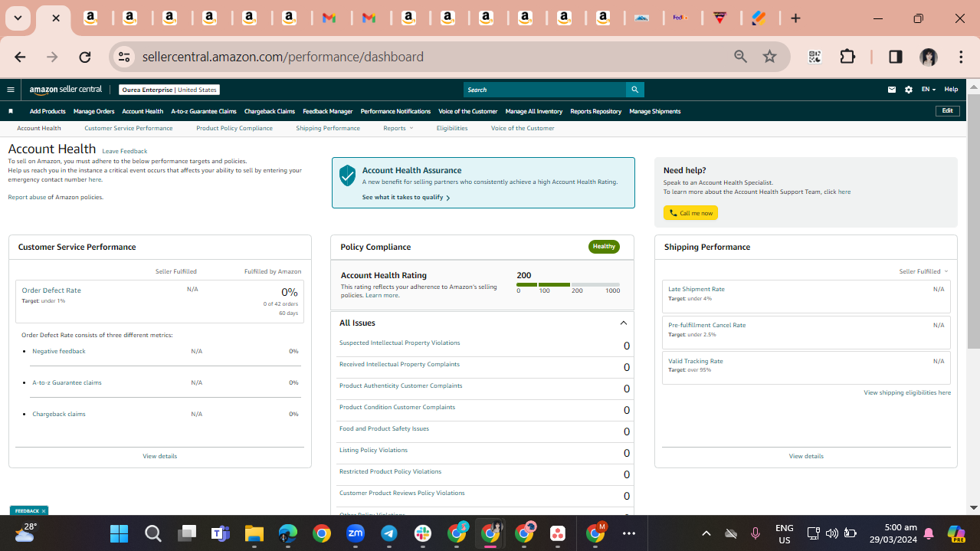Image resolution: width=980 pixels, height=551 pixels.
Task: Open Suspected Intellectual Property Violations issue
Action: coord(399,343)
